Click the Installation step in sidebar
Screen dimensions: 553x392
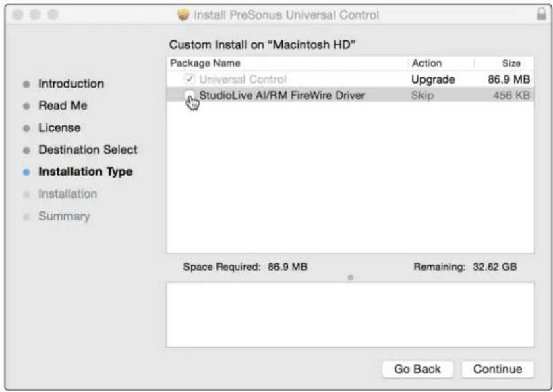click(67, 194)
